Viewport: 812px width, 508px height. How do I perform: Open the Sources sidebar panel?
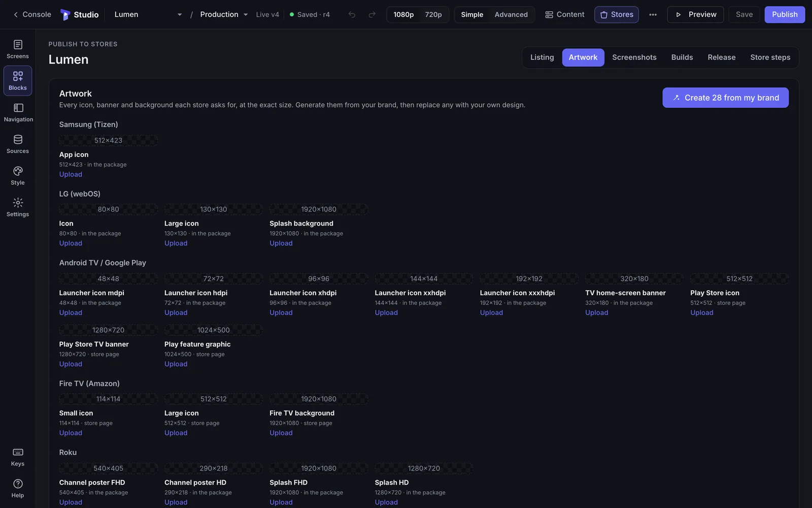pos(18,144)
